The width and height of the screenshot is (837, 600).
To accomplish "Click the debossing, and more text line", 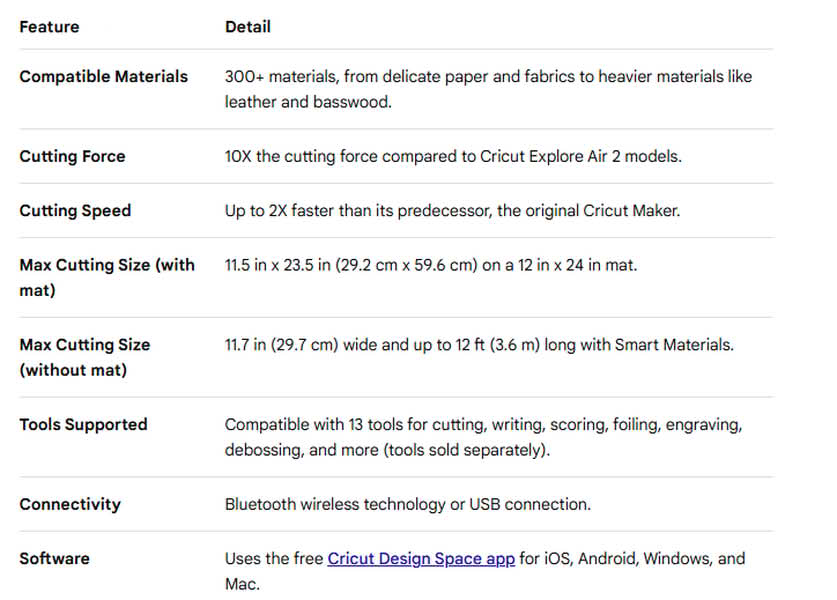I will (x=388, y=450).
